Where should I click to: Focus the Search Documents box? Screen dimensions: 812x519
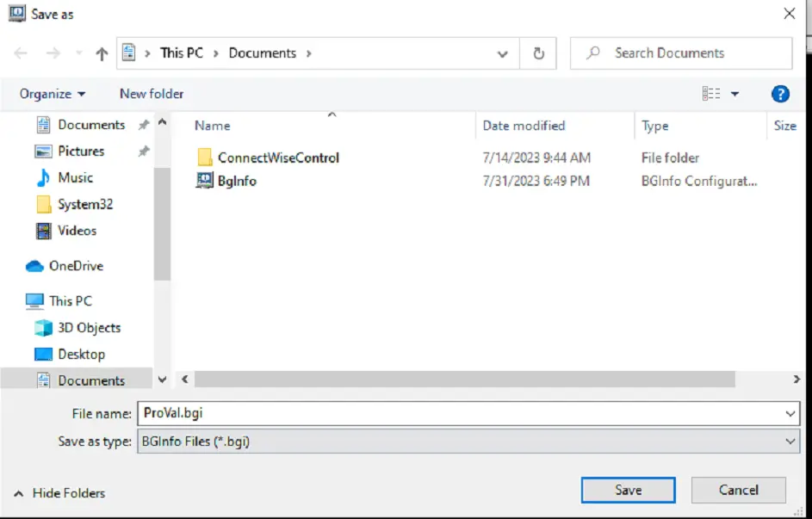681,53
